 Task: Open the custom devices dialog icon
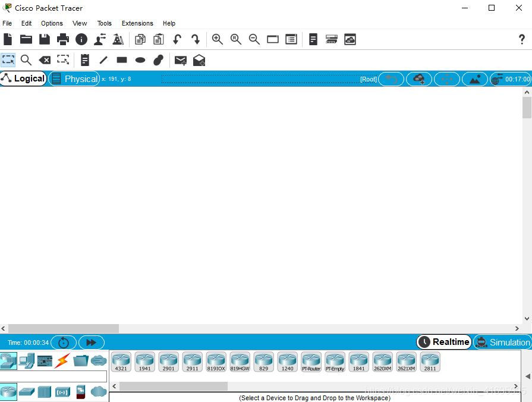(291, 39)
